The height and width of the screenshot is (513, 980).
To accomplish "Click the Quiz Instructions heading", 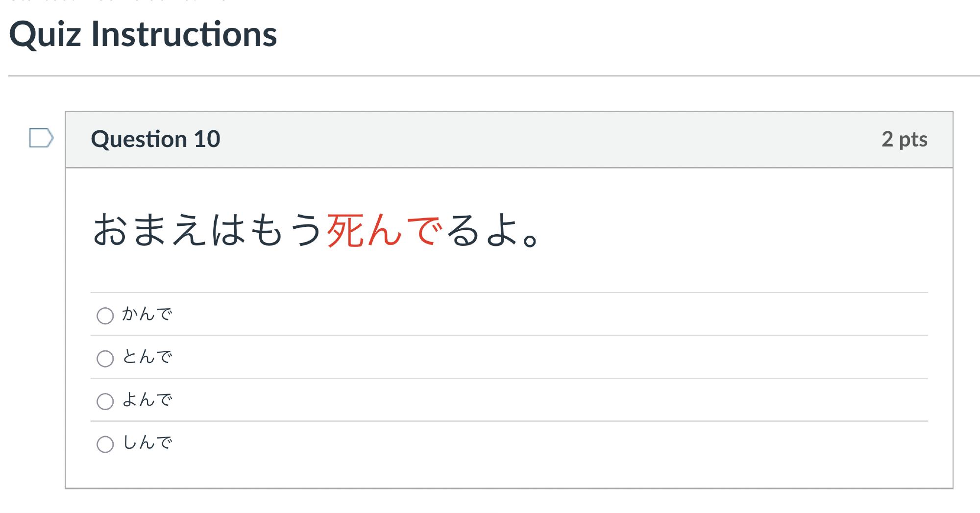I will 143,34.
